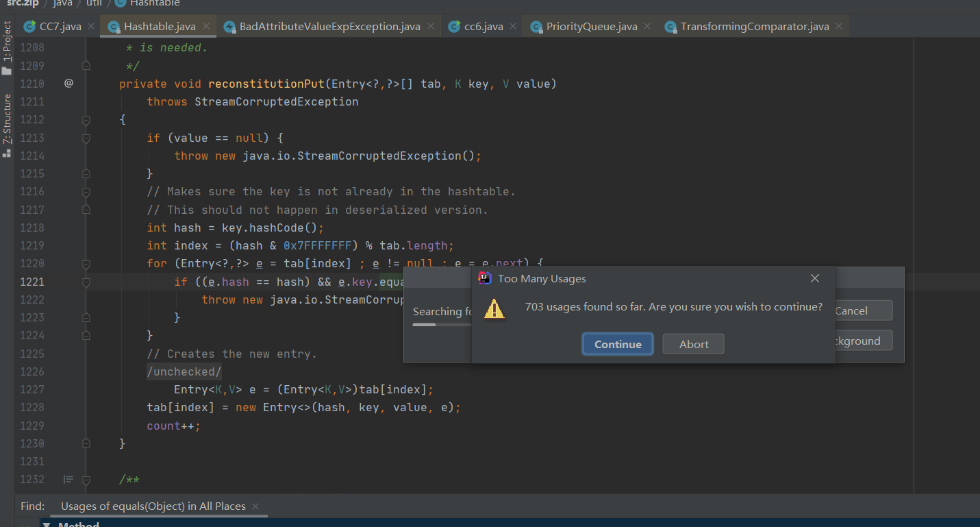Image resolution: width=980 pixels, height=527 pixels.
Task: Click the CC7.java tab file icon
Action: [x=30, y=27]
